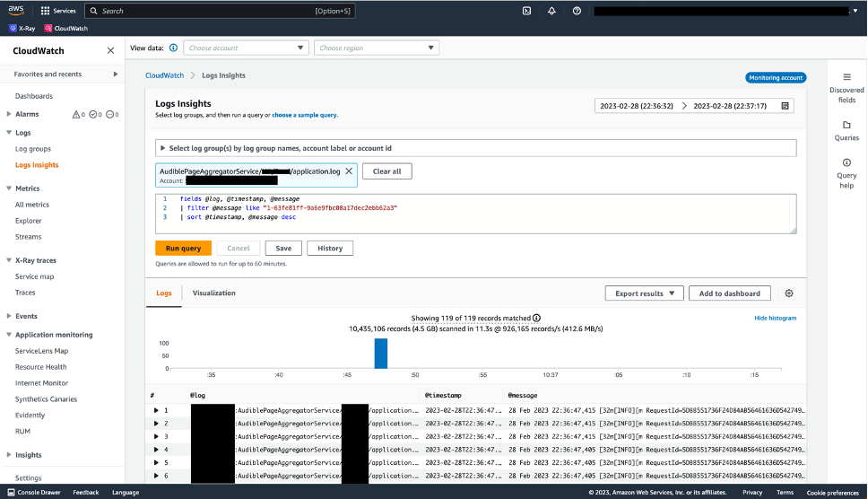
Task: Open the Console Drawer
Action: pyautogui.click(x=34, y=492)
